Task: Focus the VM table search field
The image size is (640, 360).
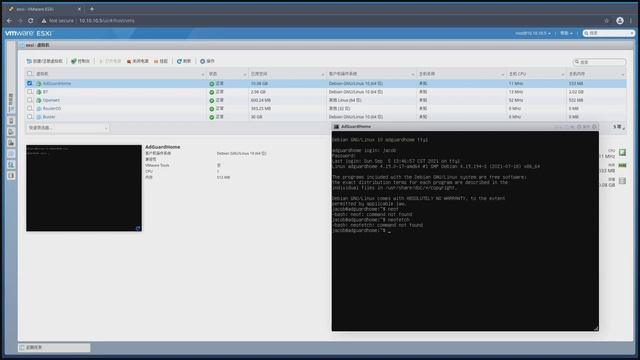Action: point(600,62)
